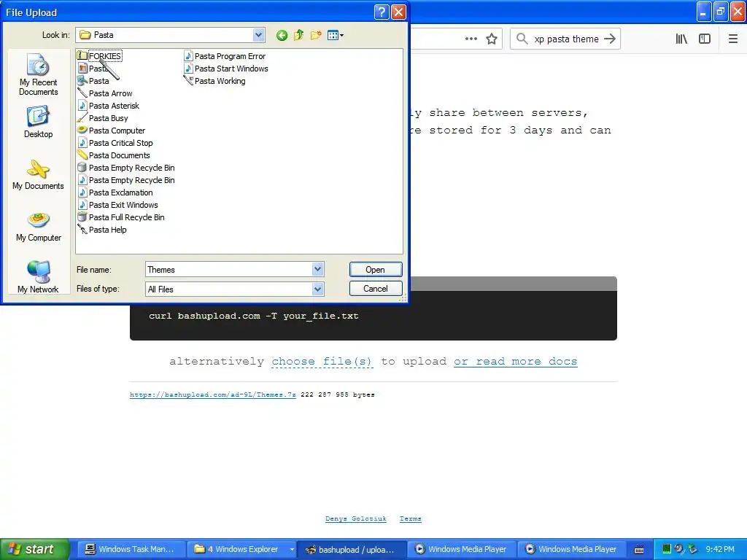Create a new folder
This screenshot has width=747, height=560.
(x=315, y=35)
